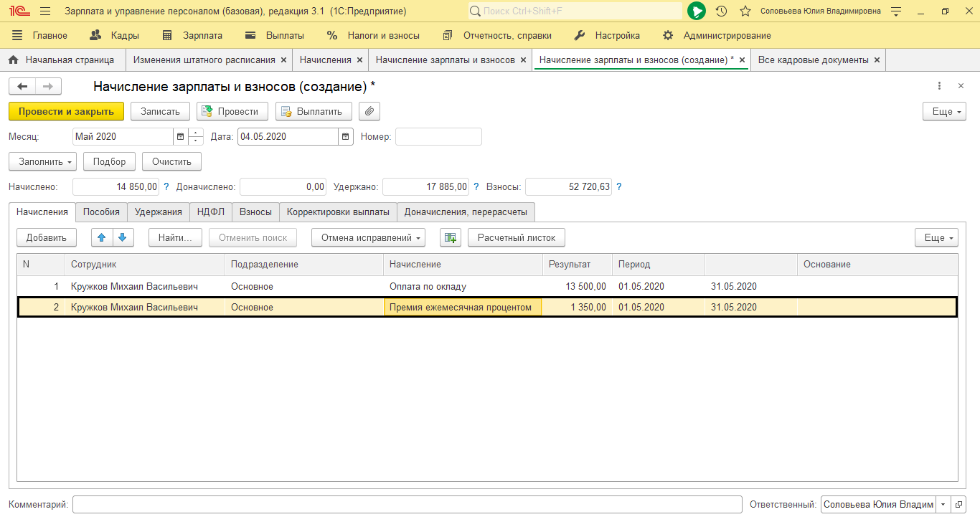Viewport: 980px width, 522px height.
Task: Expand the Заполнить dropdown button
Action: point(42,161)
